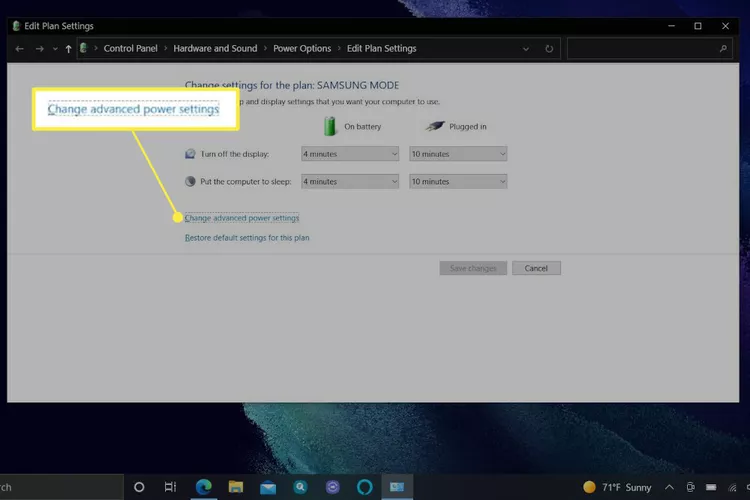Viewport: 750px width, 500px height.
Task: Refresh the Edit Plan Settings page
Action: (x=549, y=49)
